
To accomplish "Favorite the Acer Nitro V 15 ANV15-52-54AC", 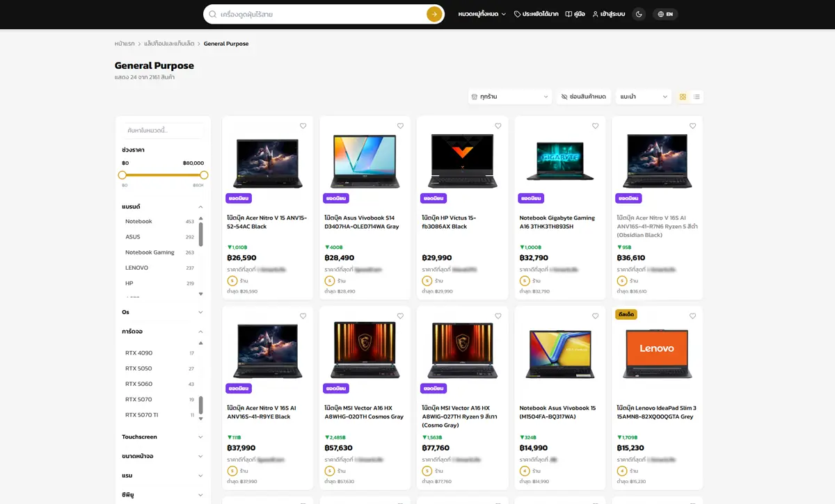I will 303,126.
